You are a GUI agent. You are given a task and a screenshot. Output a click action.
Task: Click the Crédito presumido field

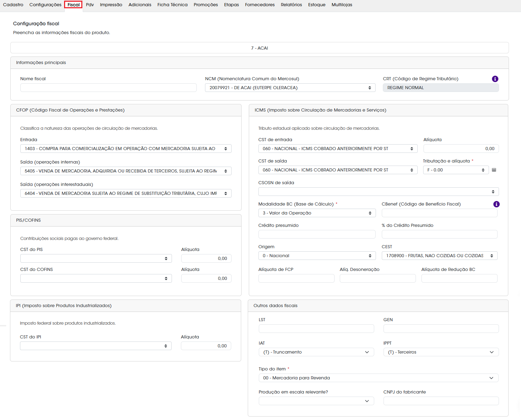317,234
